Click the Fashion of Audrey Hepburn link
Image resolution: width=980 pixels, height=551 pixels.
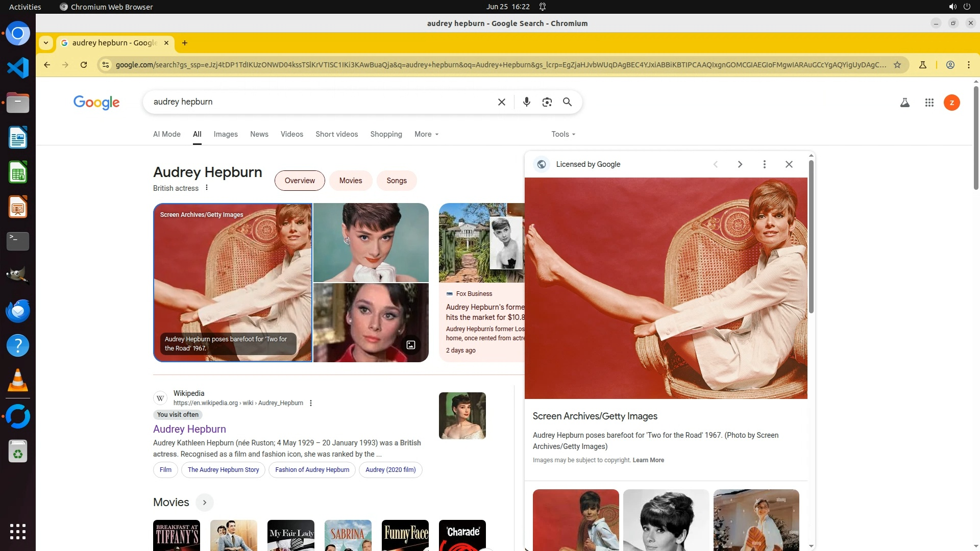[312, 470]
